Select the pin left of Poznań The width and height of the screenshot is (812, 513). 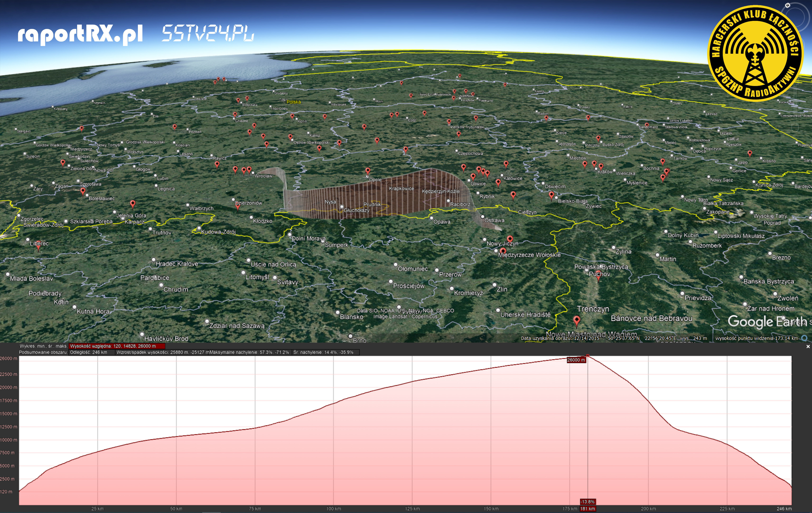(174, 127)
